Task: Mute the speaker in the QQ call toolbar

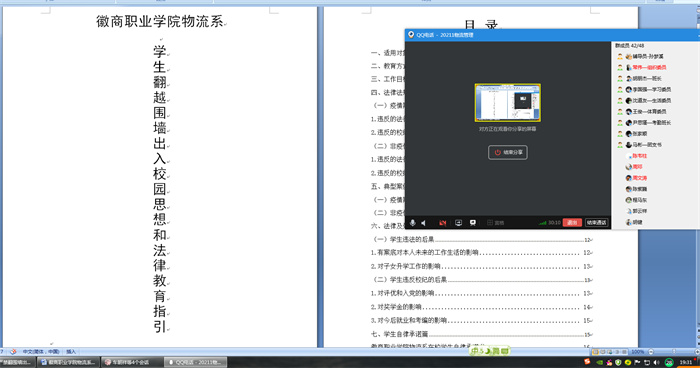Action: [424, 222]
